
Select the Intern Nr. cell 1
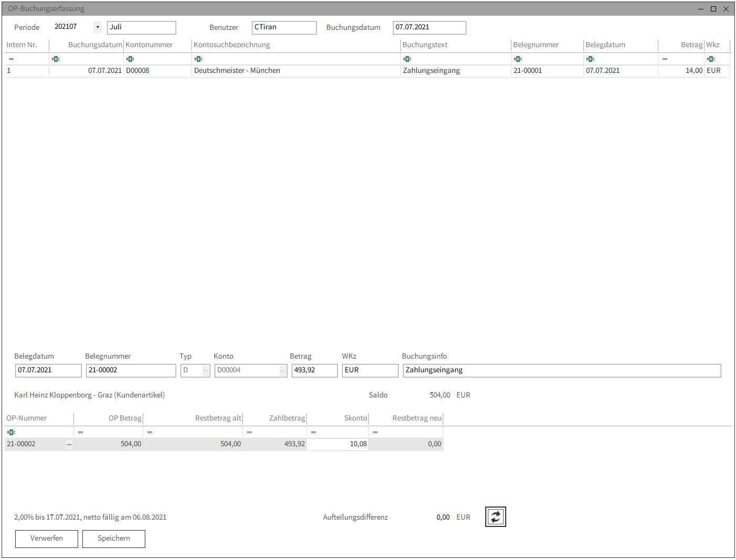point(27,71)
